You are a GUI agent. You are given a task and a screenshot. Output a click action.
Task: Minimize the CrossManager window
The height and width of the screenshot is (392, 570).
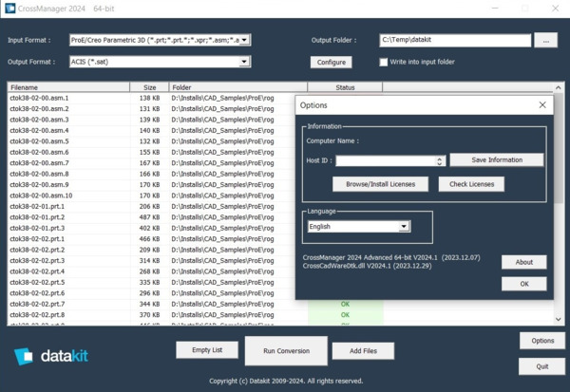tap(495, 8)
